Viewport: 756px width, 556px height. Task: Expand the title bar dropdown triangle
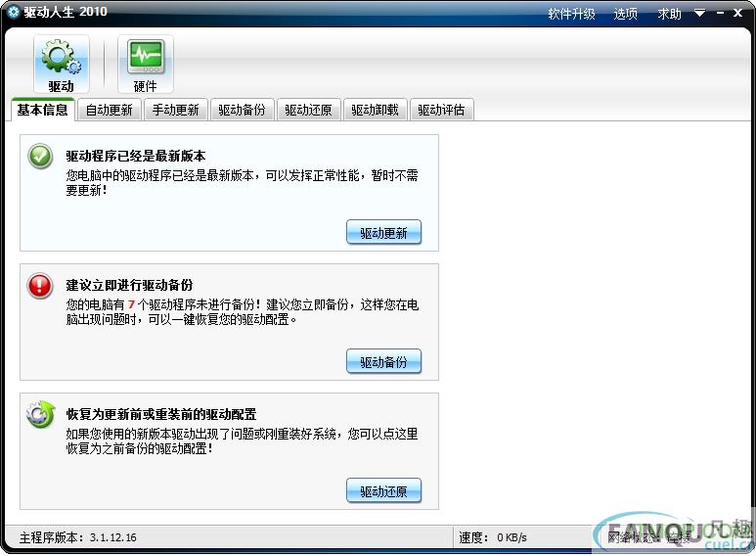(x=699, y=13)
